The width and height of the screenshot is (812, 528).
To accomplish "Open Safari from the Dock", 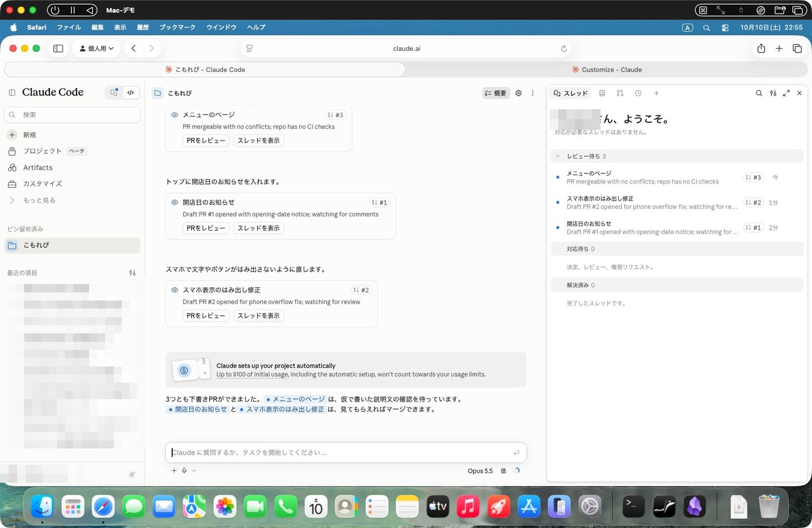I will [103, 507].
